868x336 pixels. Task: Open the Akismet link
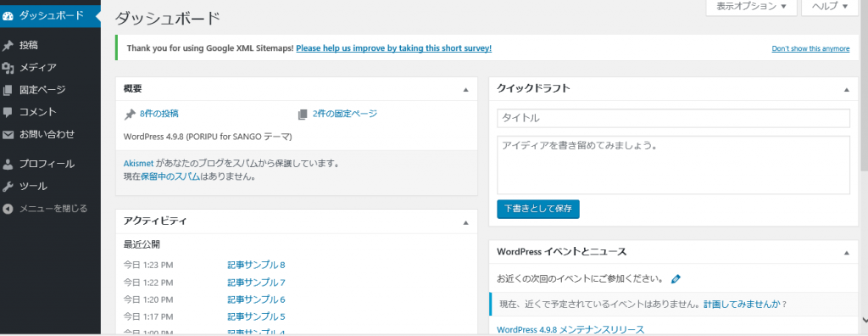point(139,164)
